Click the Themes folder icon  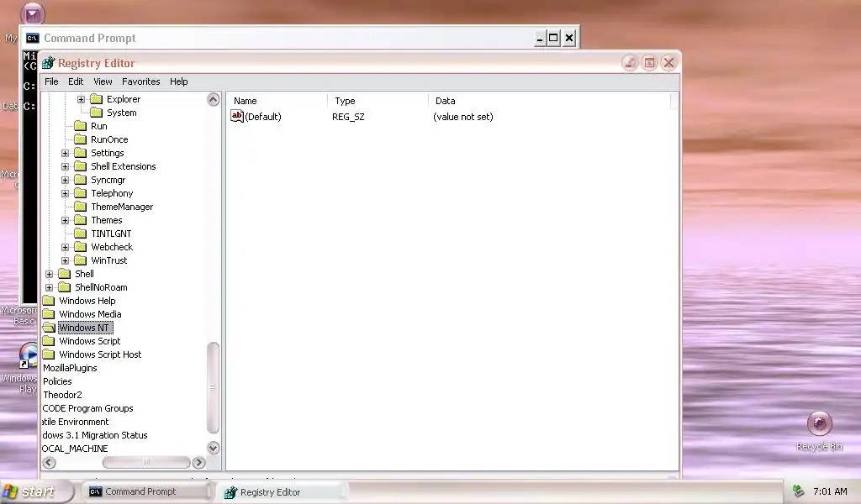pos(81,220)
